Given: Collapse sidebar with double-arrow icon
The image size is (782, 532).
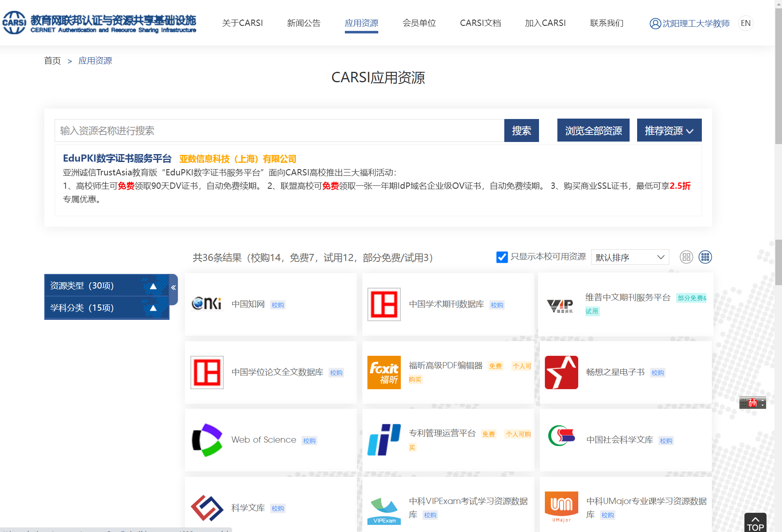Looking at the screenshot, I should 173,288.
